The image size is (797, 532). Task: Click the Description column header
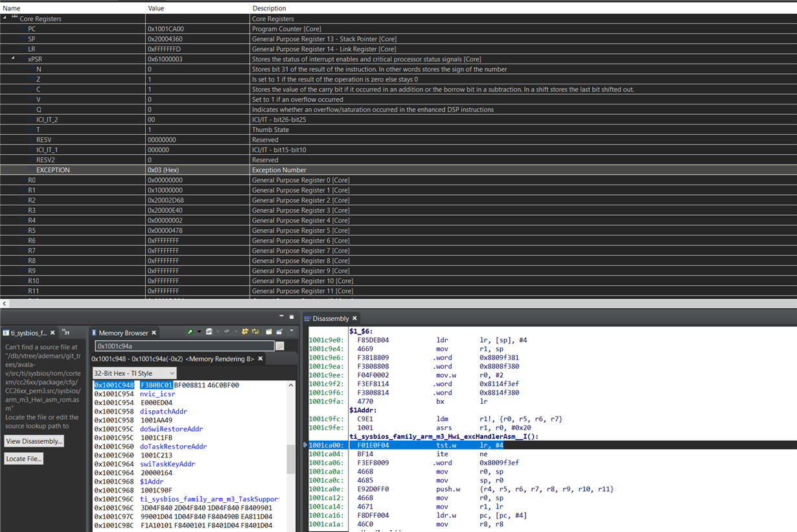coord(524,8)
